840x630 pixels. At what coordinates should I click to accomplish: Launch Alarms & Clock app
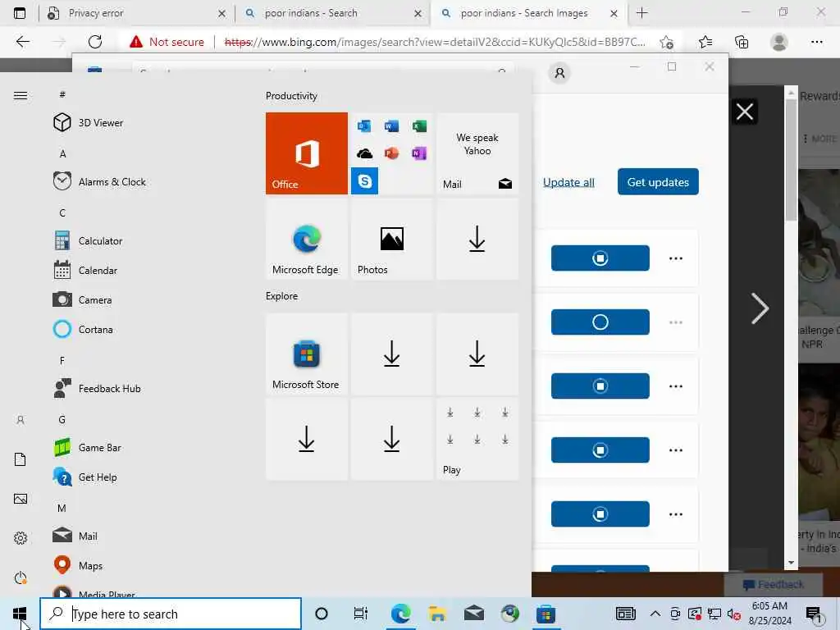coord(99,181)
